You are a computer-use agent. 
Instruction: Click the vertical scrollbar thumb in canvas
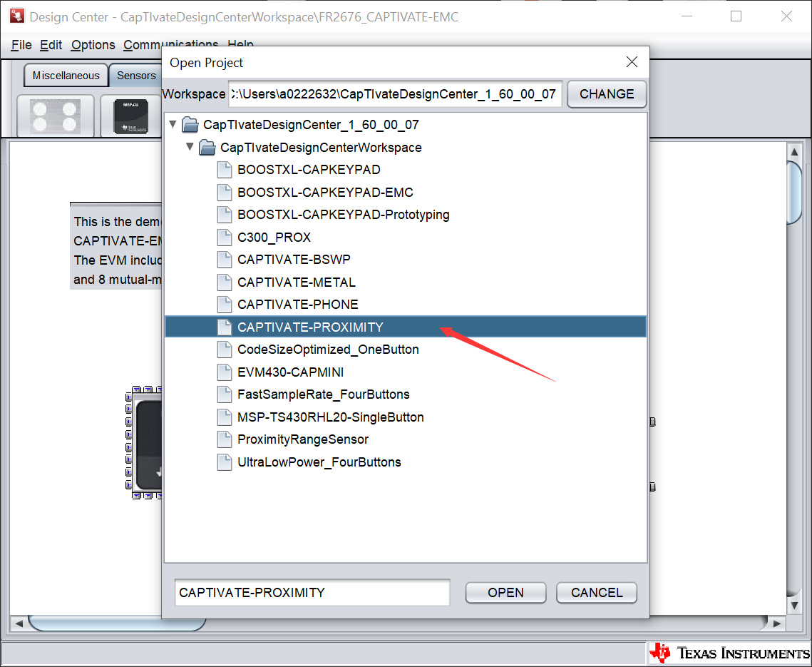[x=794, y=193]
